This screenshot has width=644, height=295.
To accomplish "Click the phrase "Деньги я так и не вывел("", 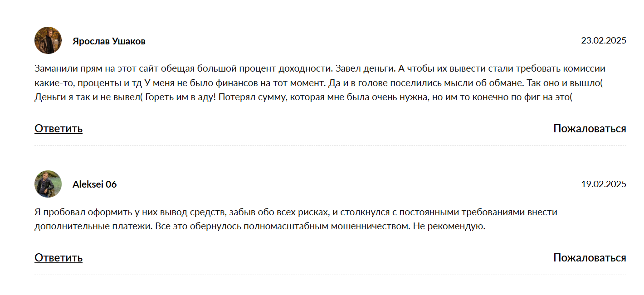I will click(x=88, y=98).
